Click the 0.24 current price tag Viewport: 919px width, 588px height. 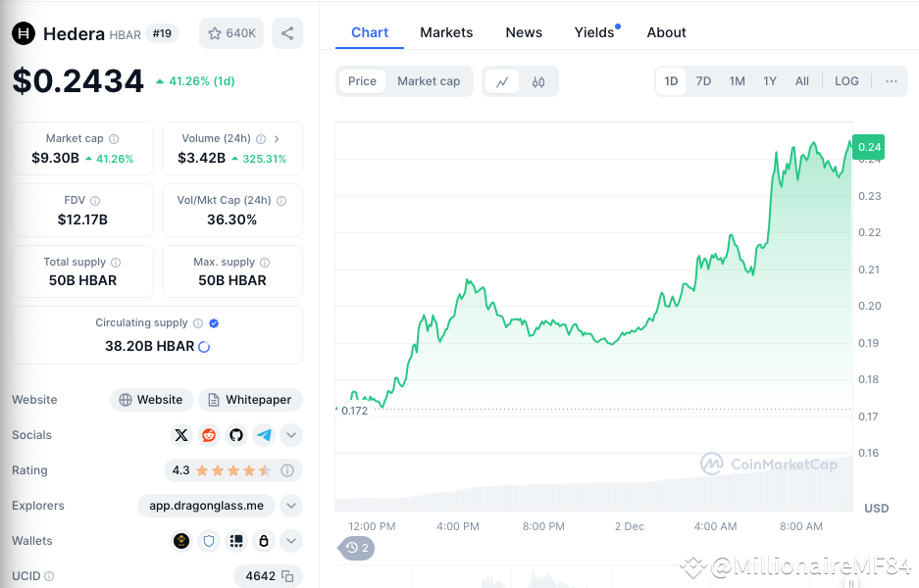tap(869, 147)
